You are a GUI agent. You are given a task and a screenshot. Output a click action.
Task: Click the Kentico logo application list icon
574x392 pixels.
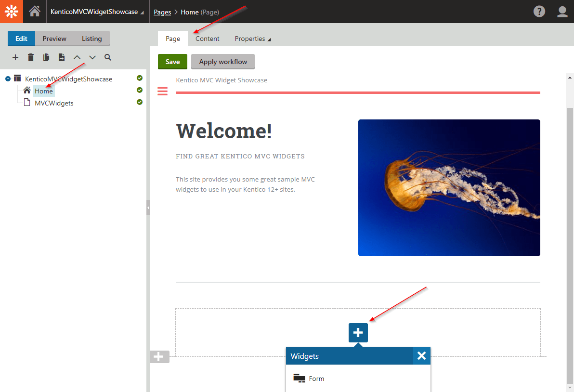pos(12,12)
